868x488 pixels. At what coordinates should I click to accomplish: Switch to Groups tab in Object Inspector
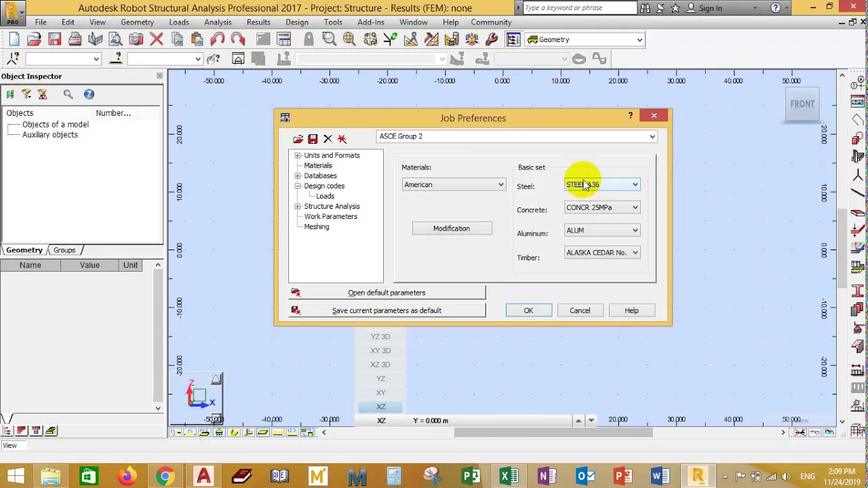[64, 250]
